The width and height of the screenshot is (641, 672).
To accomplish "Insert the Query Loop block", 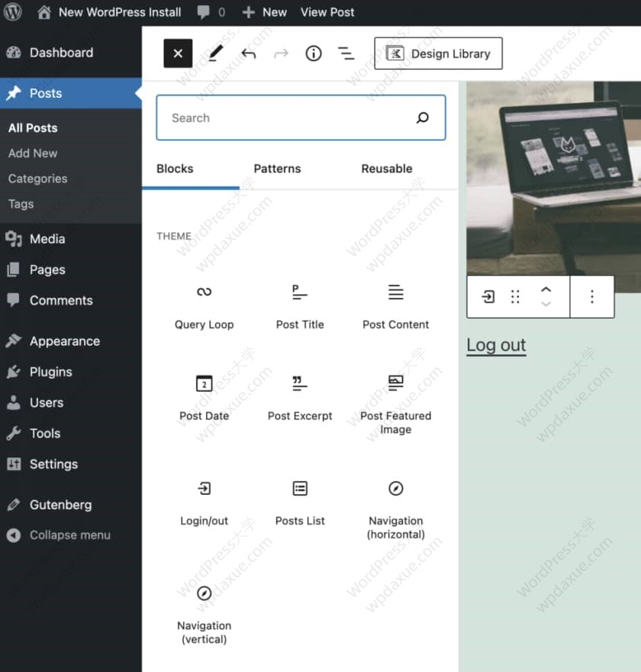I will click(x=205, y=306).
